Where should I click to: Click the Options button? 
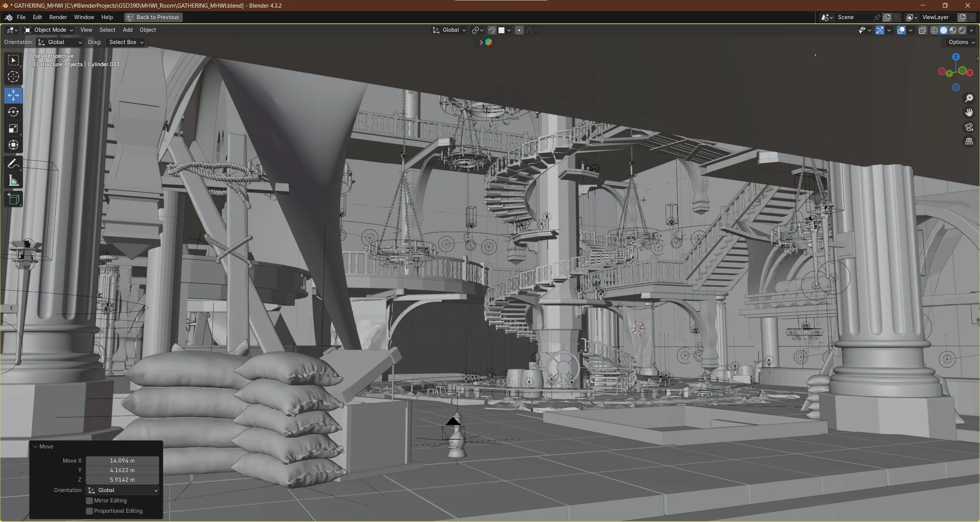(x=961, y=42)
